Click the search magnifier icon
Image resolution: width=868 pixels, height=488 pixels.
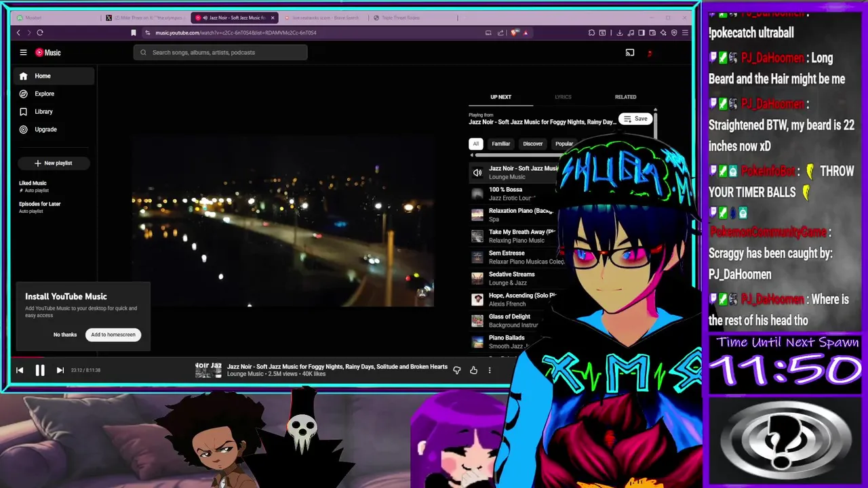143,52
